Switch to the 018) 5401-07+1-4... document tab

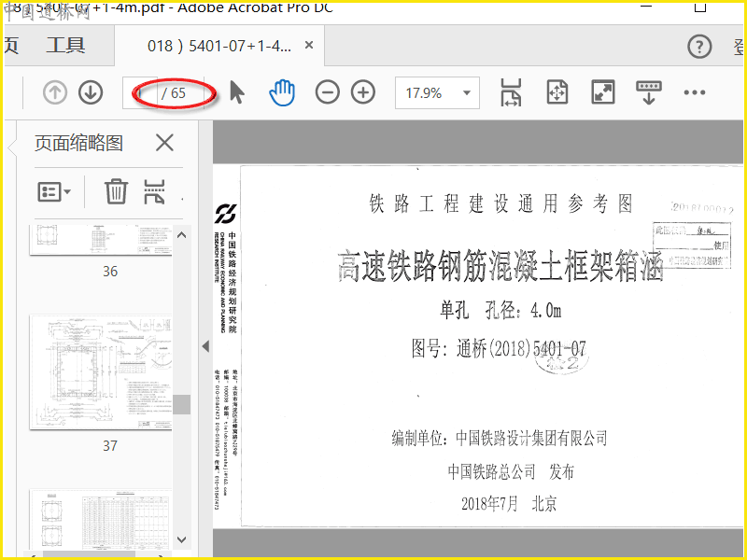(x=219, y=46)
